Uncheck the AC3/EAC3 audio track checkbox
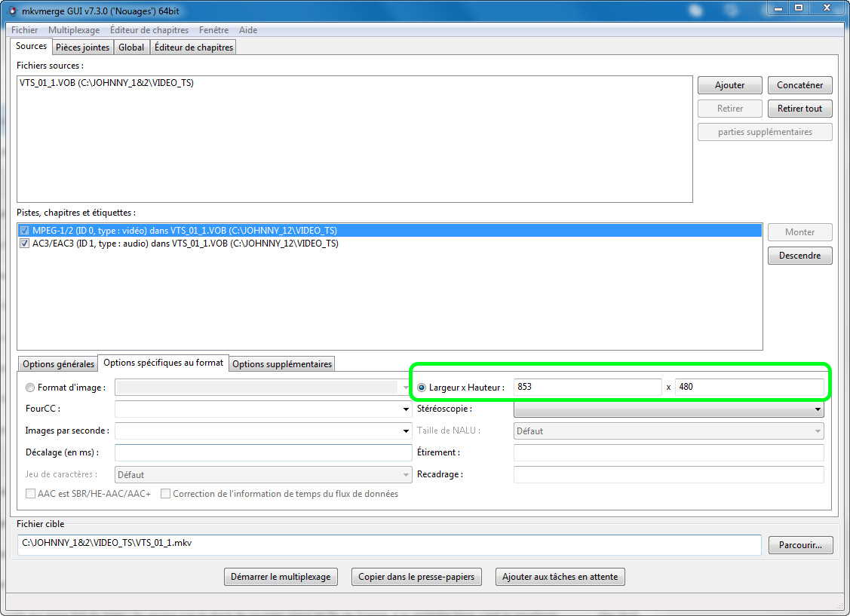Screen dimensions: 850x616 [24, 244]
